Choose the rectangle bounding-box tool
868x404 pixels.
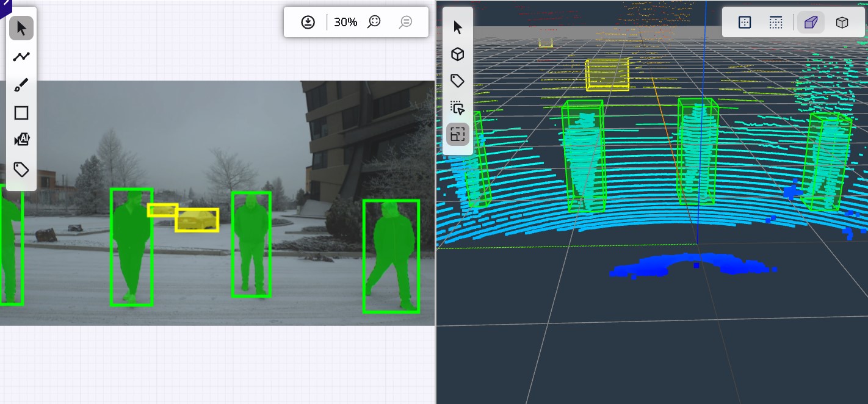[21, 112]
